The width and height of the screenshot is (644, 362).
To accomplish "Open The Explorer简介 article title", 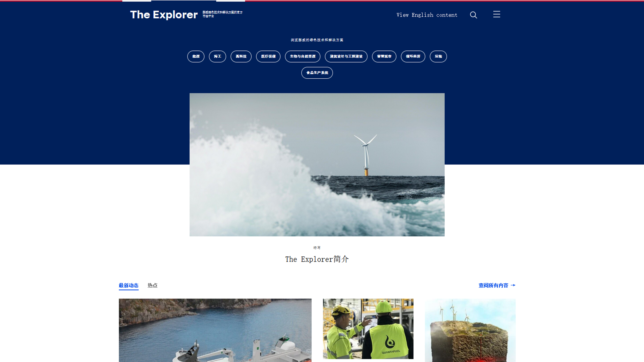I will pos(317,259).
